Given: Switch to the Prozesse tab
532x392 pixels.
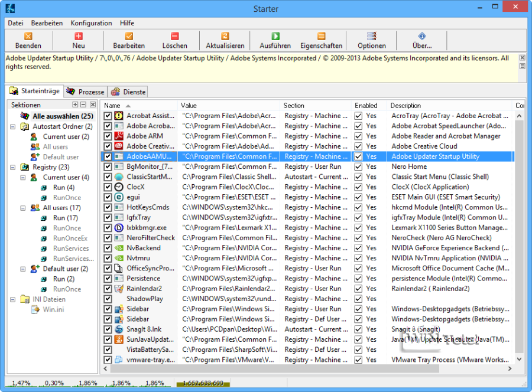Looking at the screenshot, I should tap(86, 92).
